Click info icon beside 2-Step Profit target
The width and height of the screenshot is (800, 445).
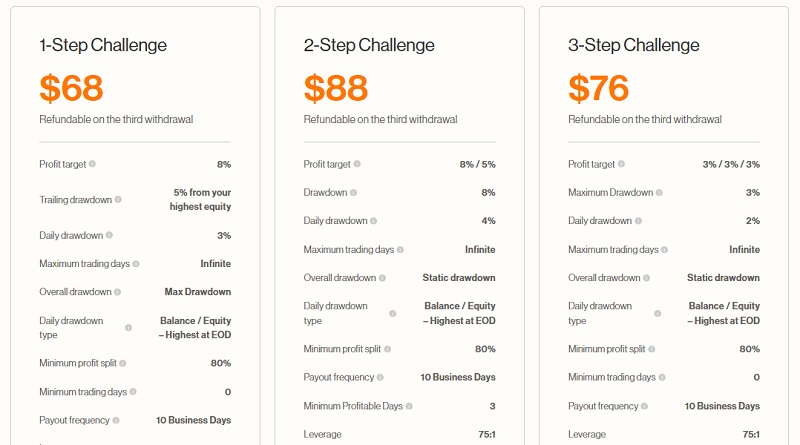click(x=357, y=164)
